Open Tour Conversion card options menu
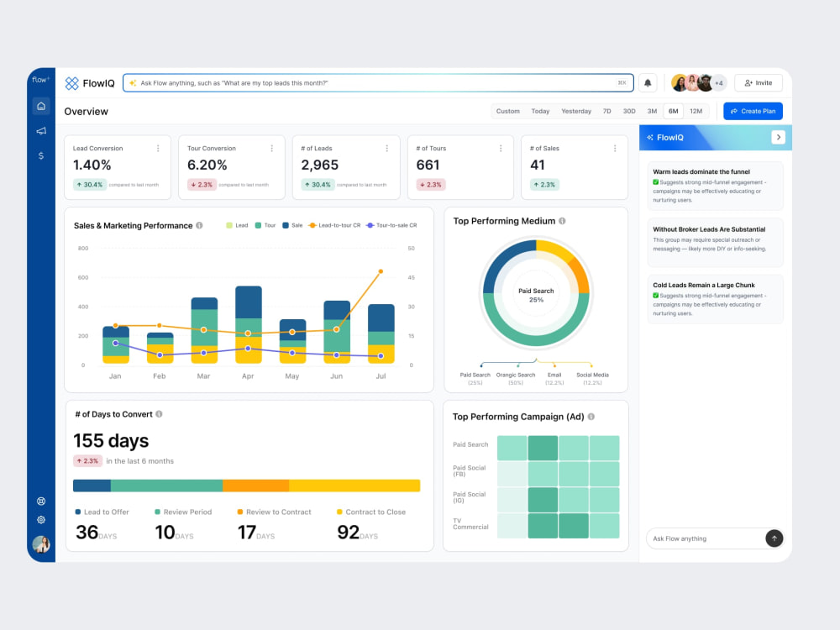Image resolution: width=840 pixels, height=630 pixels. pyautogui.click(x=272, y=149)
